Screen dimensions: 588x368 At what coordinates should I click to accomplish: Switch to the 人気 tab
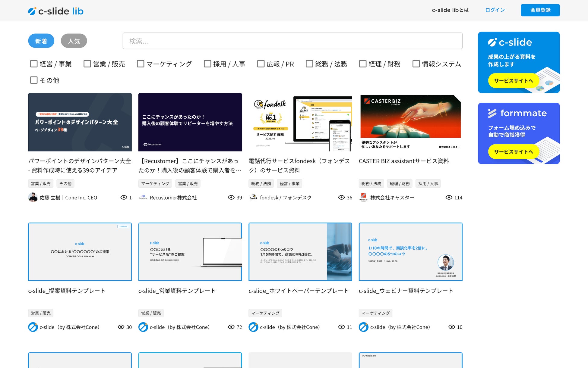(x=74, y=41)
